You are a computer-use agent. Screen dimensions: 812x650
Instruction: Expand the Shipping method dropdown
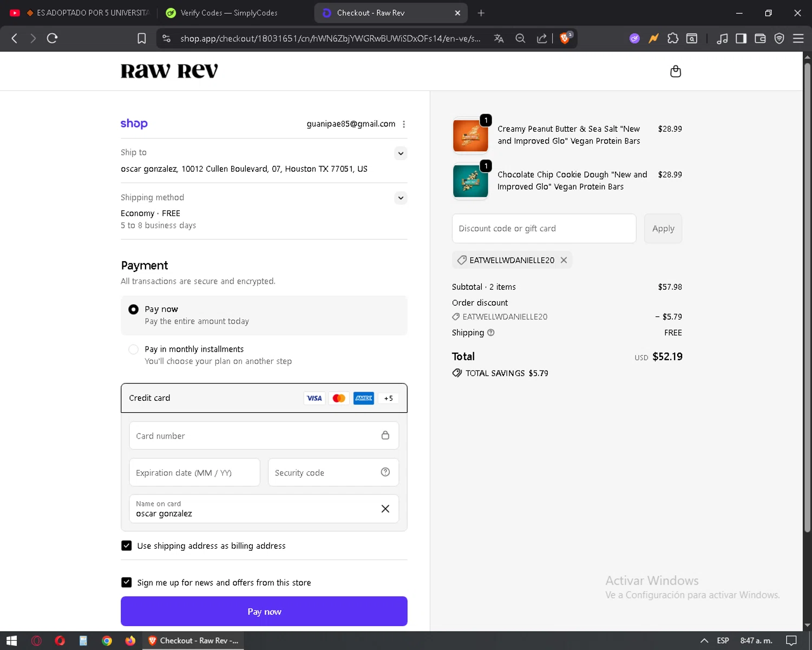point(401,198)
